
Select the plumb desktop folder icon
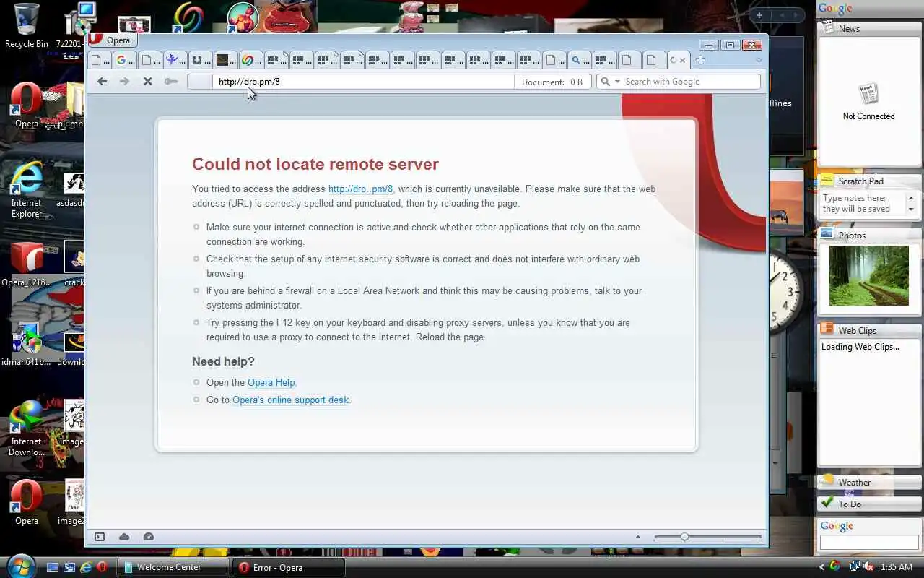click(x=71, y=105)
